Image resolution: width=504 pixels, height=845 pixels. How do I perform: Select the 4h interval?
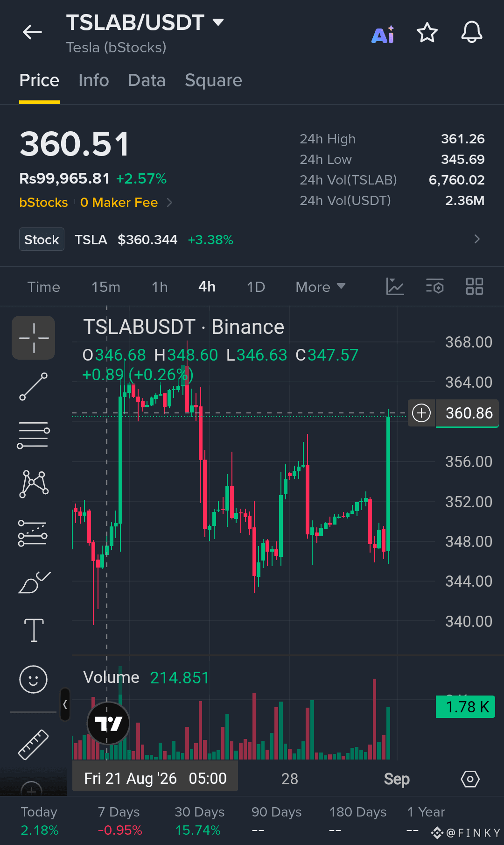pyautogui.click(x=207, y=287)
